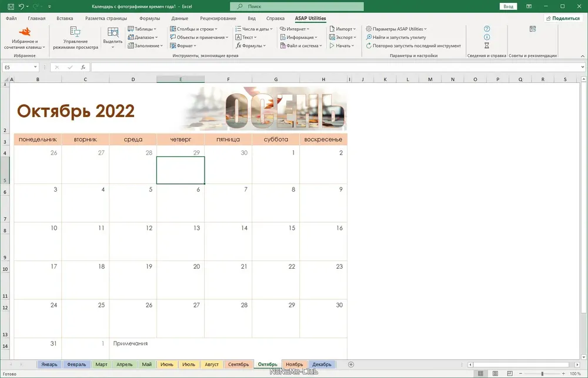Open ASAP Utilities options
The image size is (588, 378).
click(x=396, y=29)
